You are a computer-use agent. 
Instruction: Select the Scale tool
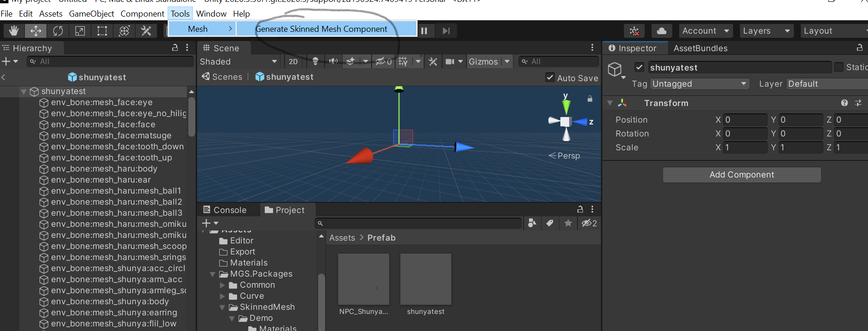click(x=80, y=31)
